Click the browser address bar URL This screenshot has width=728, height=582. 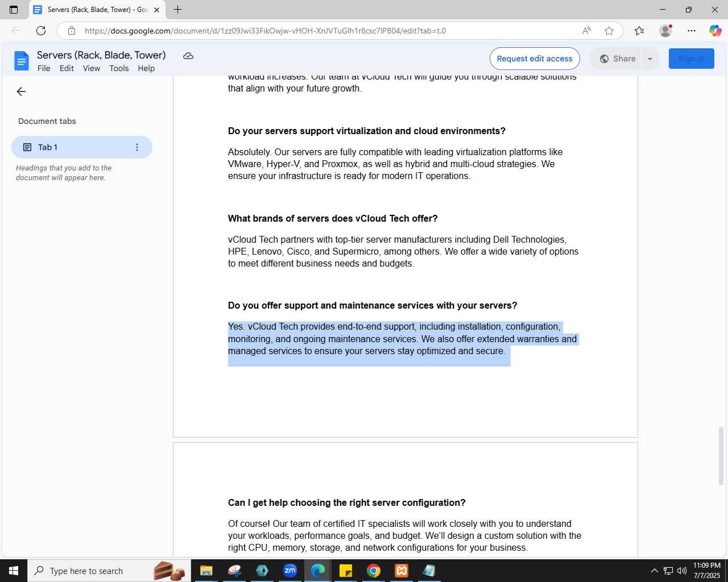(265, 31)
